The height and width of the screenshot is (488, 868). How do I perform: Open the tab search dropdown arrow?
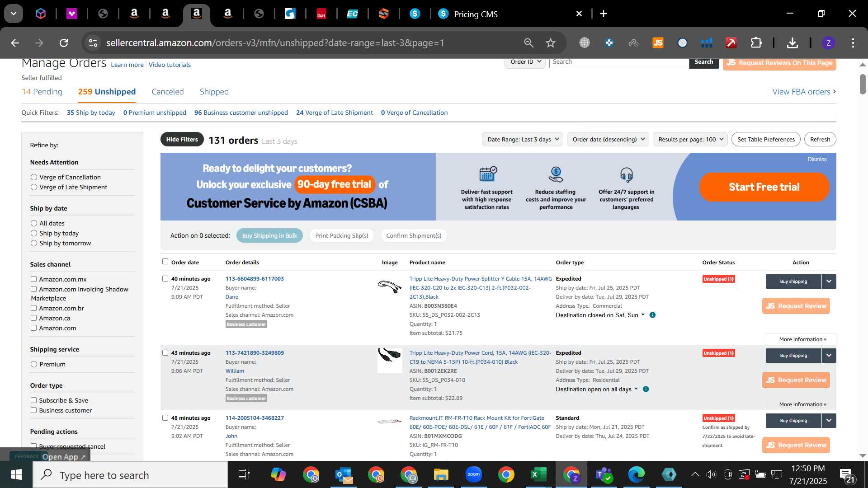(x=14, y=14)
